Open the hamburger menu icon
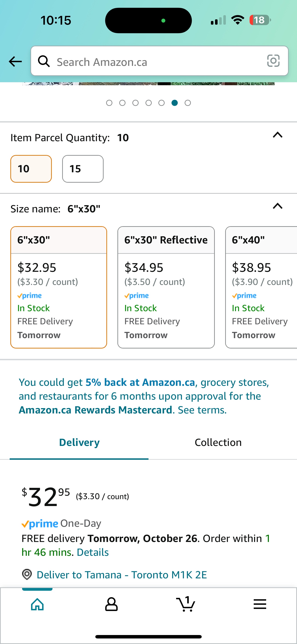 pyautogui.click(x=260, y=604)
